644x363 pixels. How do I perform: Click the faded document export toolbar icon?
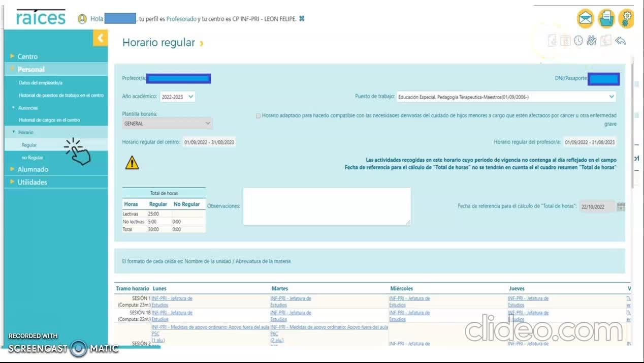tap(552, 41)
